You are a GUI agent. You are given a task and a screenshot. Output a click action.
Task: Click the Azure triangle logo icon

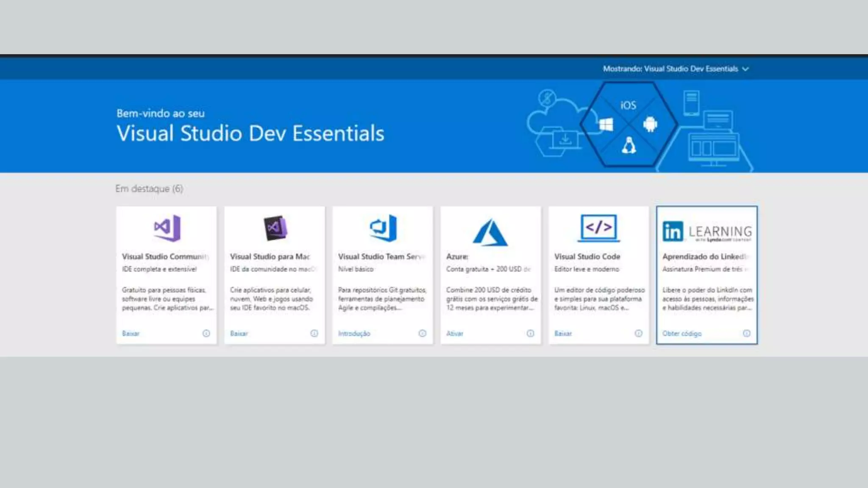490,232
